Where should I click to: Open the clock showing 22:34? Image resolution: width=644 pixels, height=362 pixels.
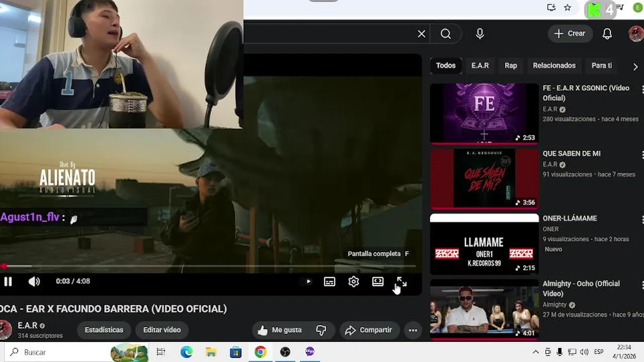624,352
